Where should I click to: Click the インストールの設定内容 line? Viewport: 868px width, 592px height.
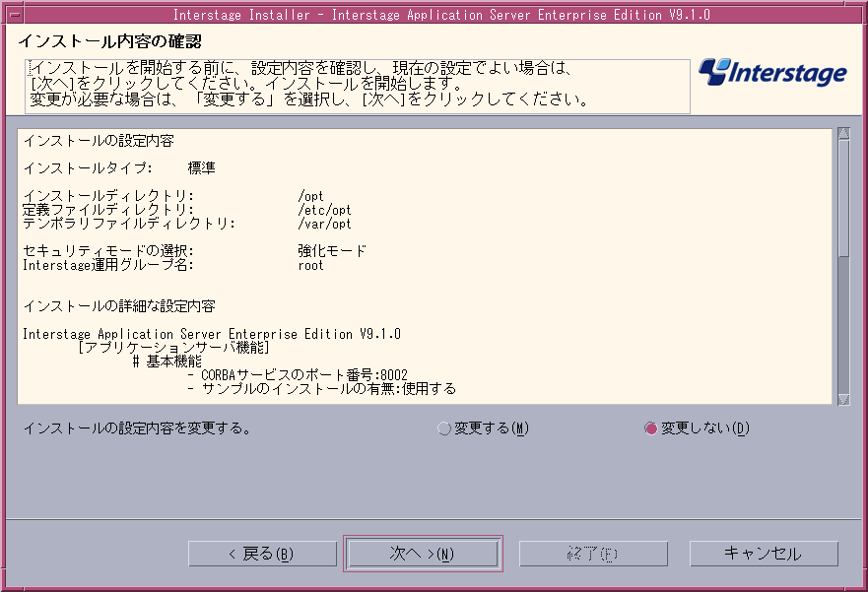click(99, 141)
